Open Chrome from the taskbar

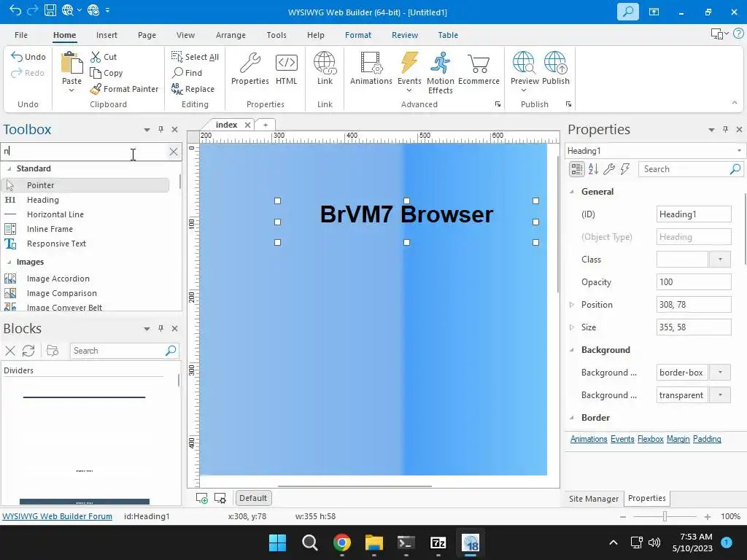pos(342,542)
